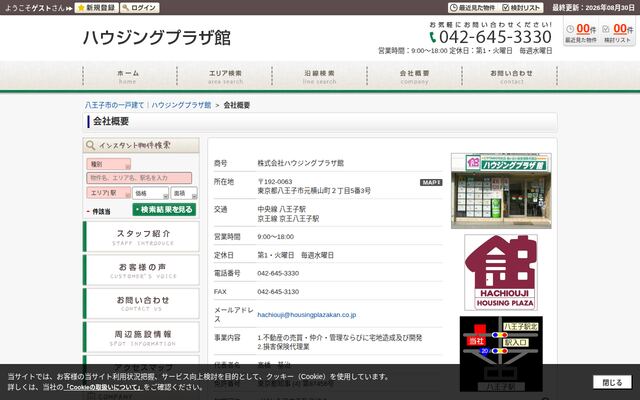
Task: Click the phone number 042-645-3330 in table
Action: coord(278,273)
